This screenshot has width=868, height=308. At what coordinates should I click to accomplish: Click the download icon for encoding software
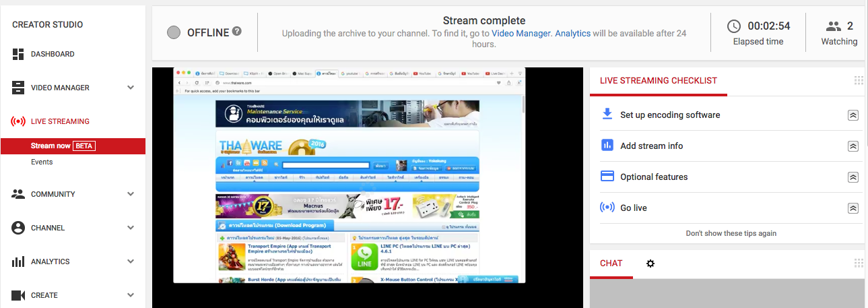(607, 114)
